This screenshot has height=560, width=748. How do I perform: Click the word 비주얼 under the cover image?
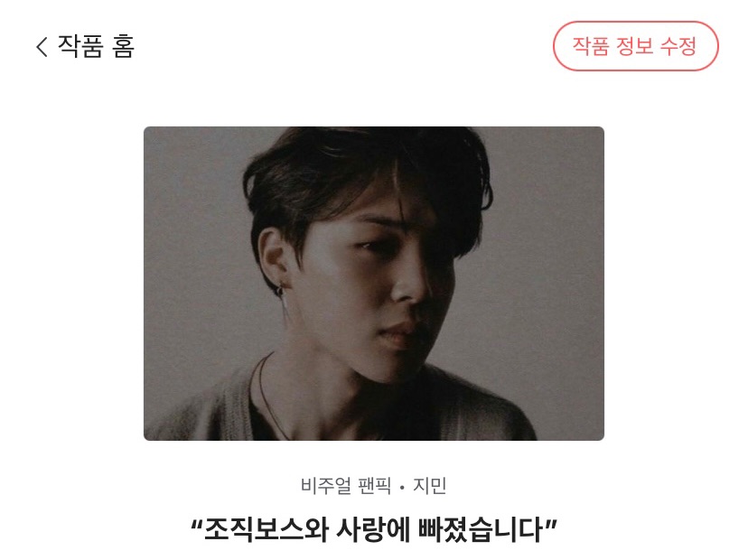pyautogui.click(x=326, y=486)
